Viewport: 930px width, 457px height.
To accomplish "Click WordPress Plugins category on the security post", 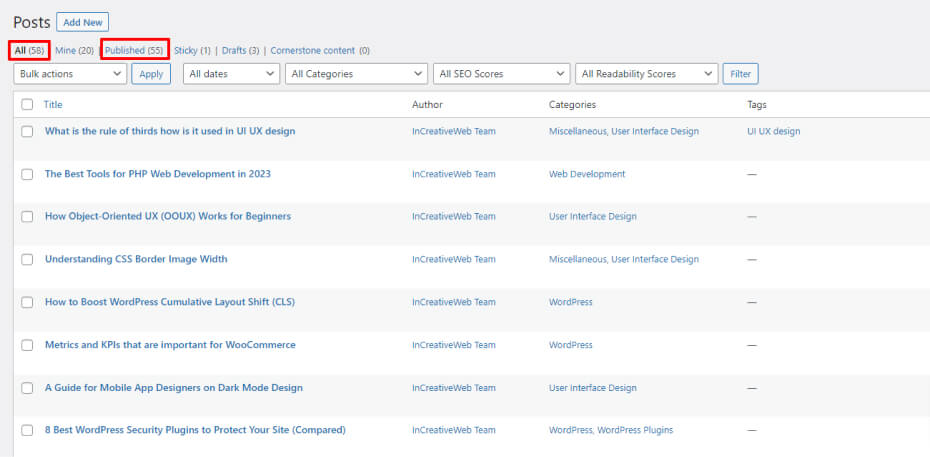I will click(x=635, y=430).
